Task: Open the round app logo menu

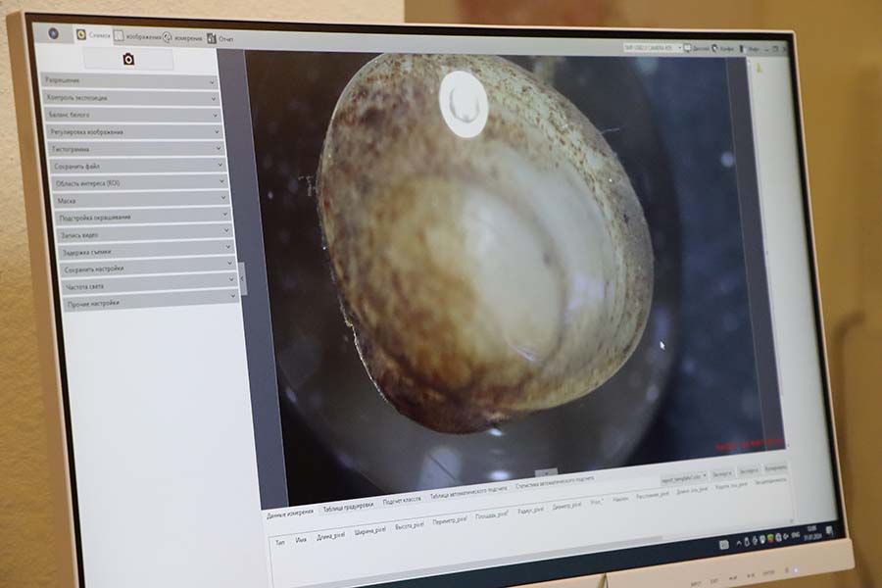Action: (54, 33)
